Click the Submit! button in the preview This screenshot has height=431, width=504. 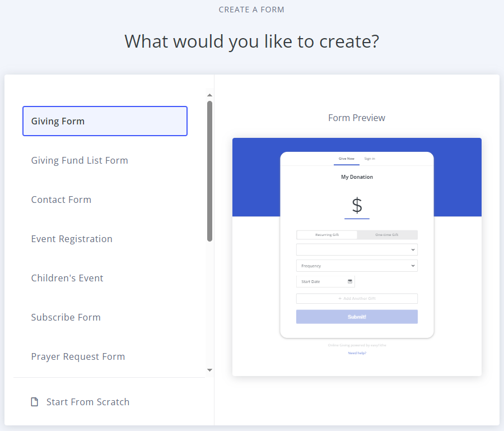[357, 316]
